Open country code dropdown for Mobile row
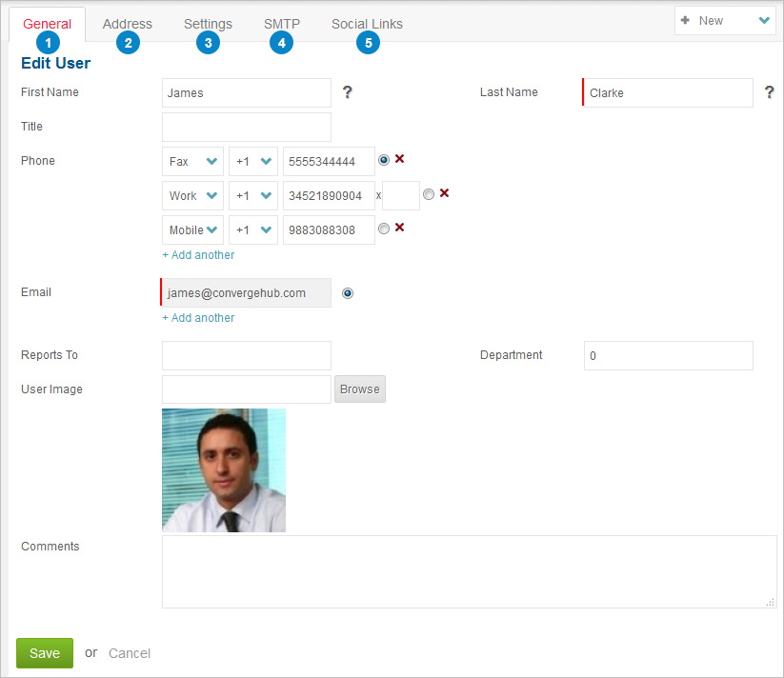 tap(253, 229)
